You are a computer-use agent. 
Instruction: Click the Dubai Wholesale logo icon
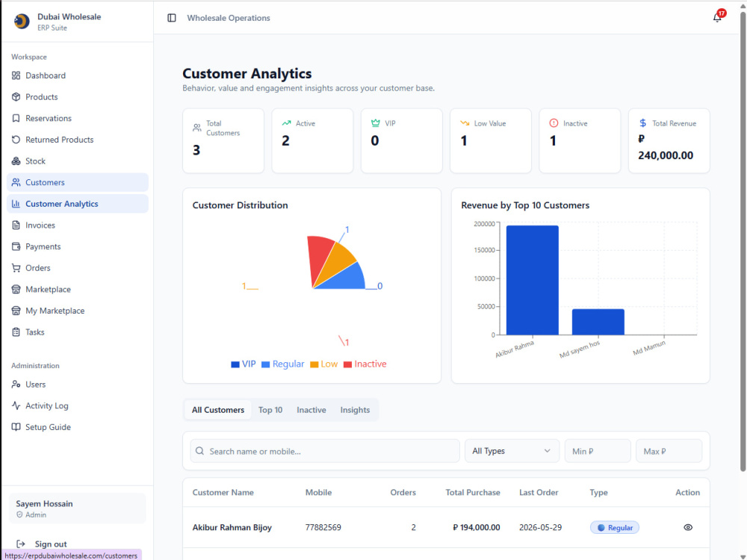(x=22, y=22)
